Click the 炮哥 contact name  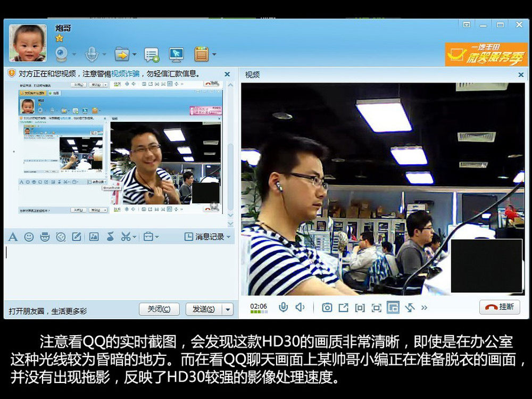[63, 28]
